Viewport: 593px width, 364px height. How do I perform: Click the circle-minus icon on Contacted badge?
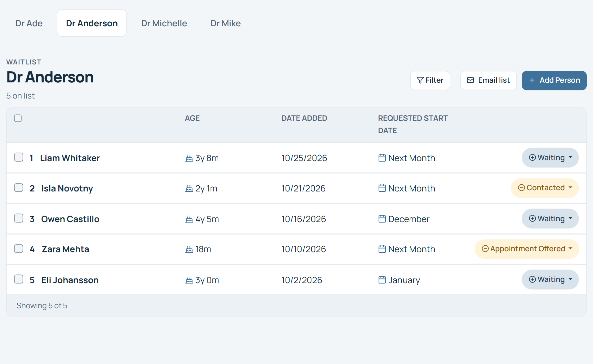coord(521,188)
